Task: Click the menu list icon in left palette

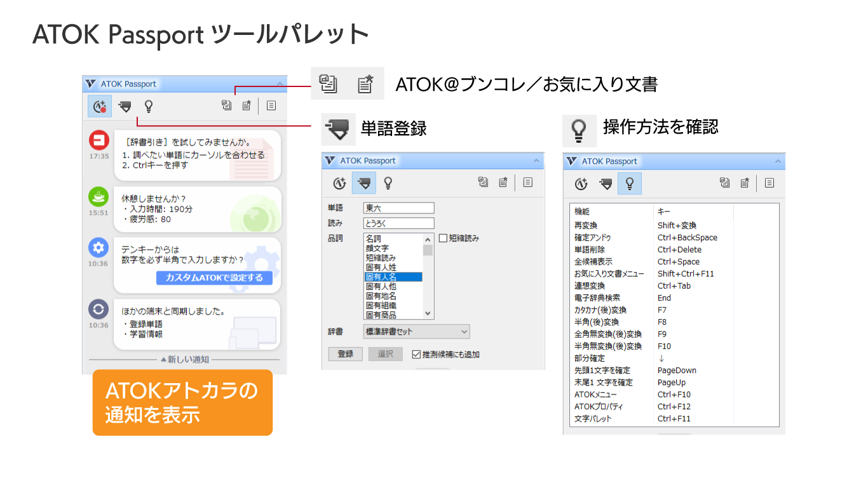Action: (x=271, y=106)
